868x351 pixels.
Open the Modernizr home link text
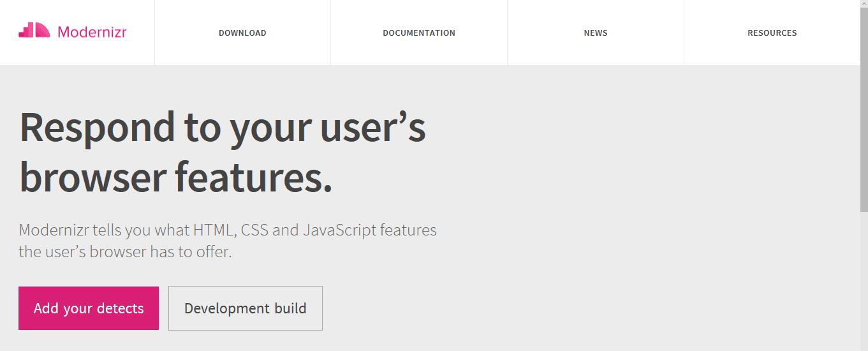pos(92,32)
